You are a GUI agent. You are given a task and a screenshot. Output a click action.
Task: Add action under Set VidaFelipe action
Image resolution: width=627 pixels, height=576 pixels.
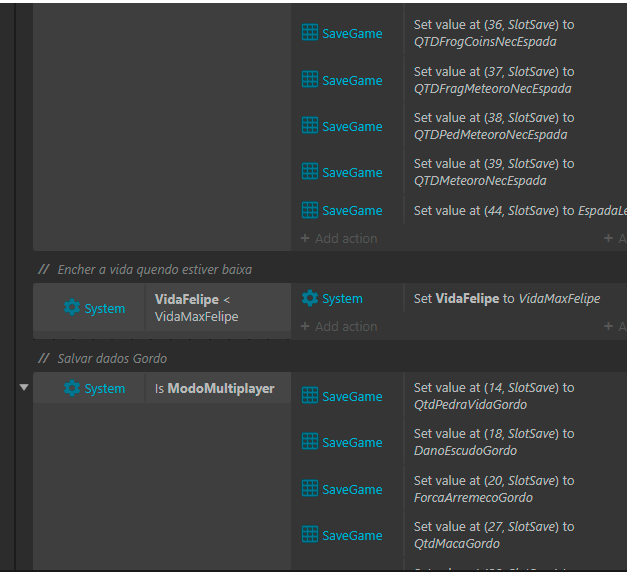tap(339, 326)
